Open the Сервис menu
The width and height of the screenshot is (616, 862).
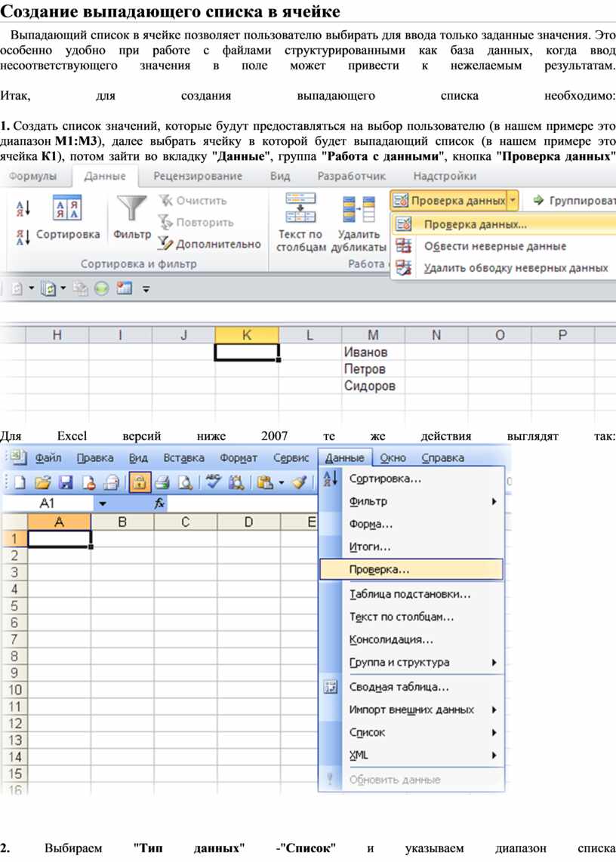[291, 458]
